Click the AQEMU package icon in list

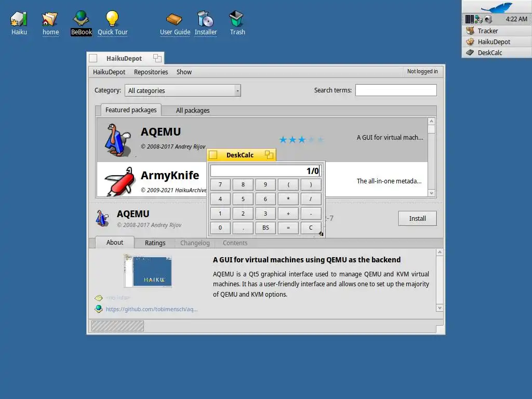tap(117, 140)
